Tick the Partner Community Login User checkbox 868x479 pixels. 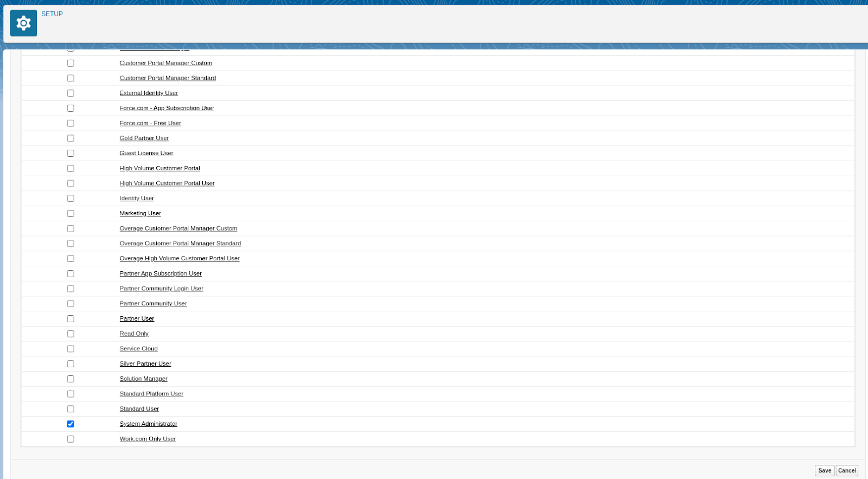[71, 289]
